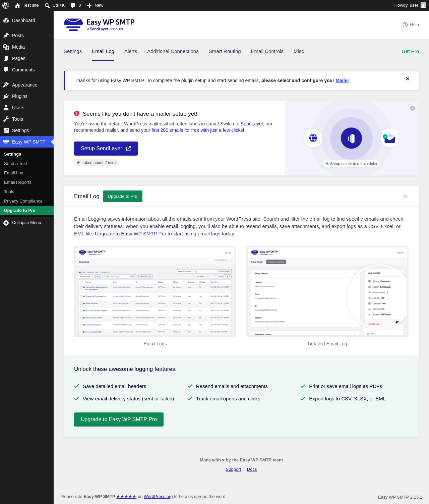Click the Get Pro link
This screenshot has height=504, width=429.
click(410, 51)
